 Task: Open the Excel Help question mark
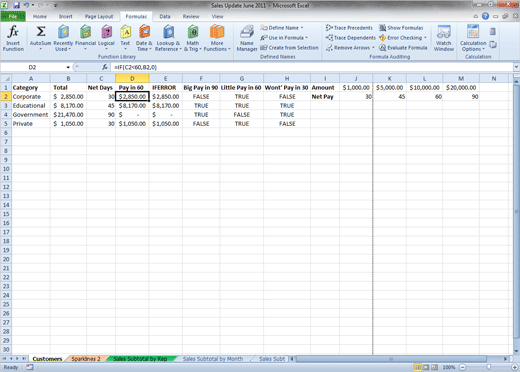[x=485, y=16]
